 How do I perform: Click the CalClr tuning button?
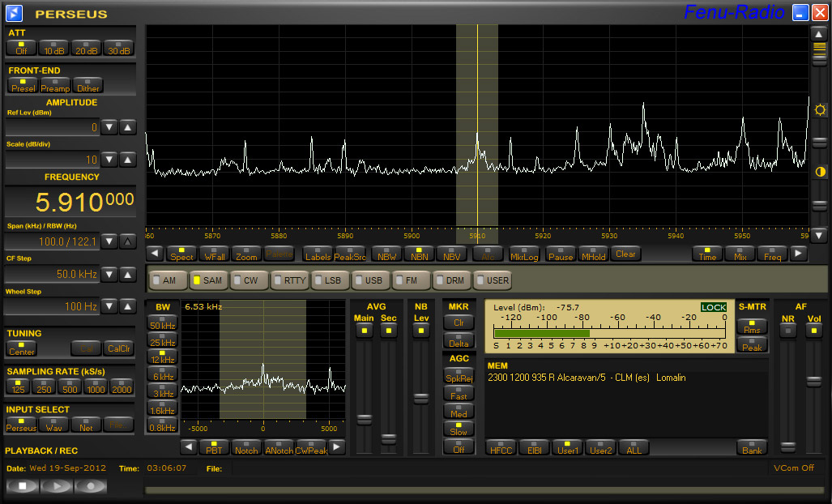pyautogui.click(x=119, y=348)
